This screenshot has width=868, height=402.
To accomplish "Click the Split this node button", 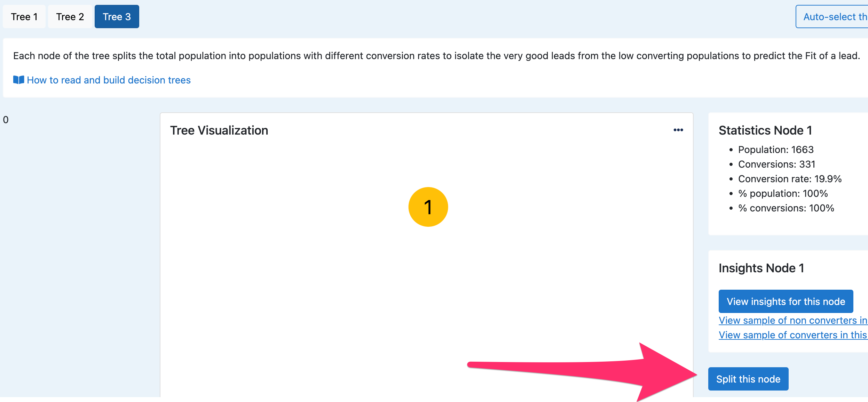I will 748,379.
